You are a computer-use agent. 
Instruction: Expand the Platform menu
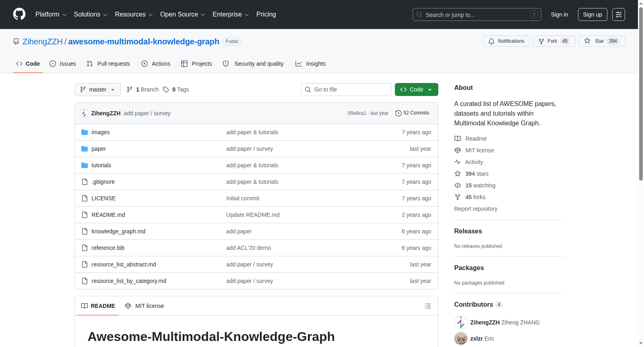coord(51,15)
